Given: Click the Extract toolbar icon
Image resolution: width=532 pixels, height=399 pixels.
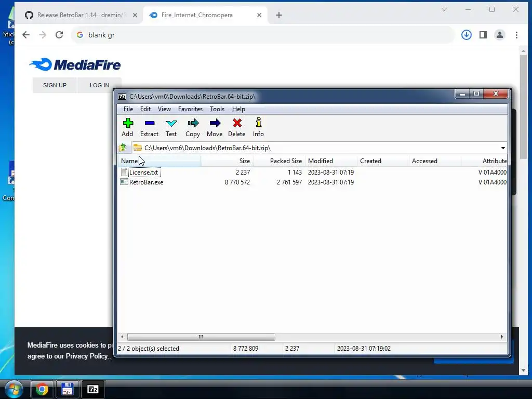Looking at the screenshot, I should pyautogui.click(x=149, y=123).
